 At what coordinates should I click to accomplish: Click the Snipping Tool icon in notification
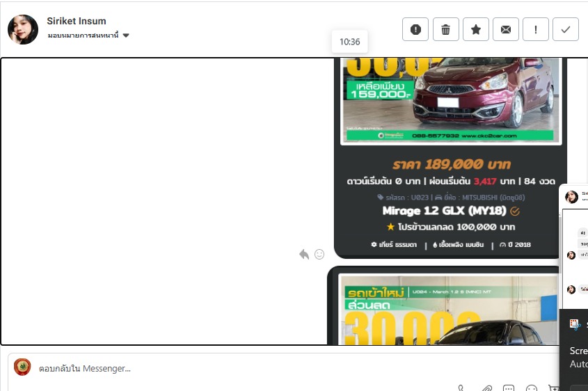pos(575,324)
